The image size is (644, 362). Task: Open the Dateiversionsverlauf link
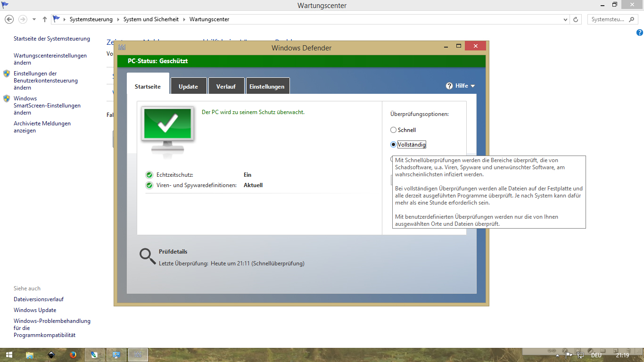tap(39, 299)
